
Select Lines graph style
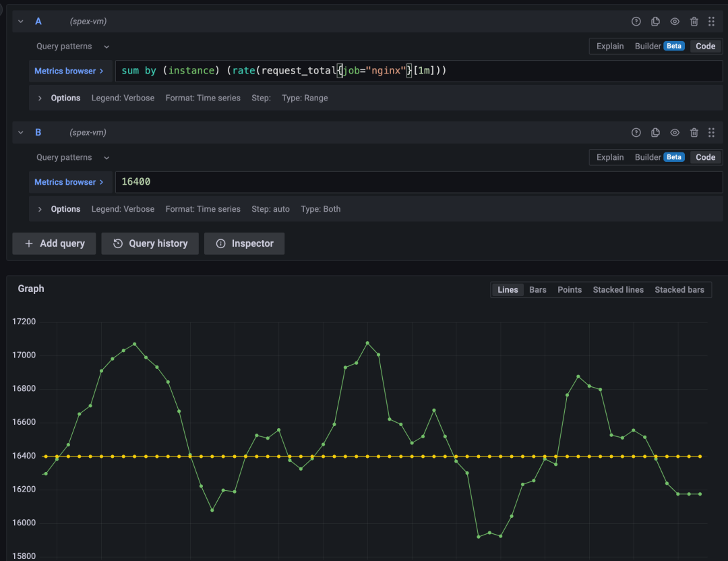pyautogui.click(x=508, y=290)
